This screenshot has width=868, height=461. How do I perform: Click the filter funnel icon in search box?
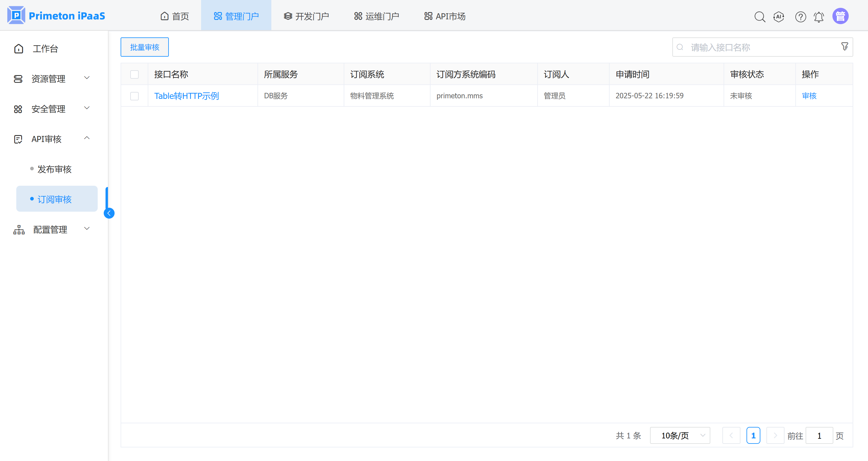[x=845, y=46]
